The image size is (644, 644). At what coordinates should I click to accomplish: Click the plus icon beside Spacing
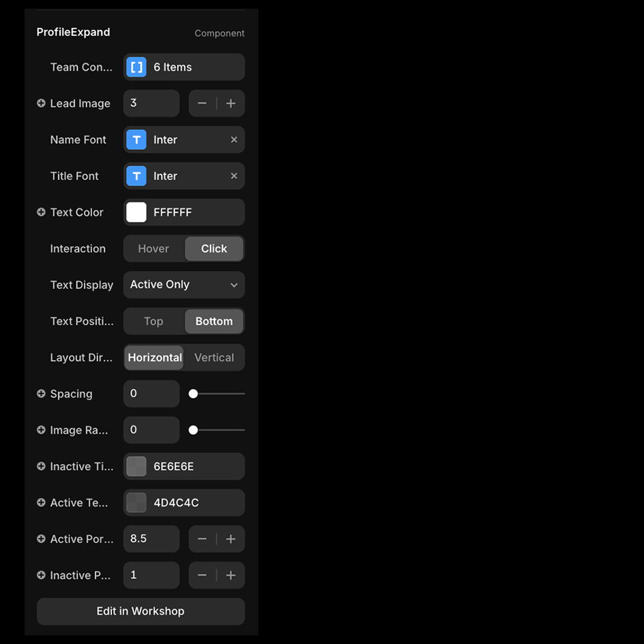(41, 394)
